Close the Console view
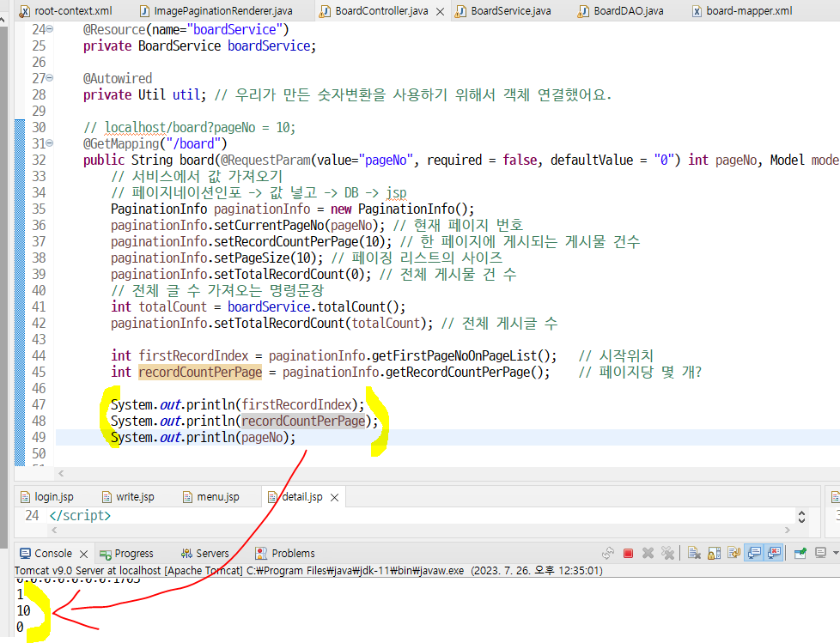Image resolution: width=840 pixels, height=643 pixels. coord(83,554)
